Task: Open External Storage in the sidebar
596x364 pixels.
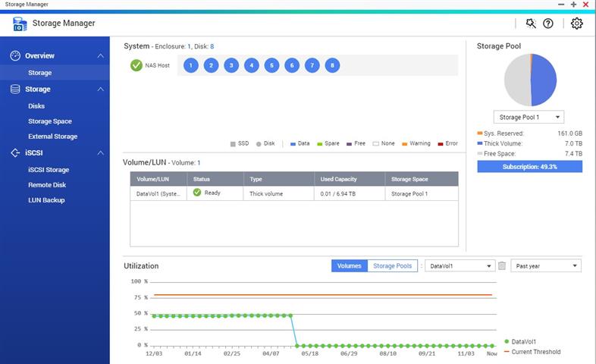Action: pyautogui.click(x=55, y=136)
